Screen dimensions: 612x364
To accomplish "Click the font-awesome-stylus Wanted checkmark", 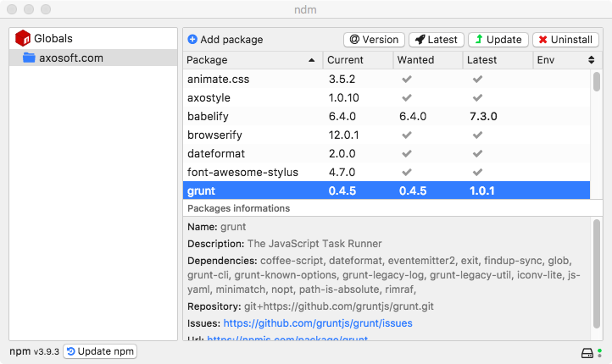I will [407, 172].
